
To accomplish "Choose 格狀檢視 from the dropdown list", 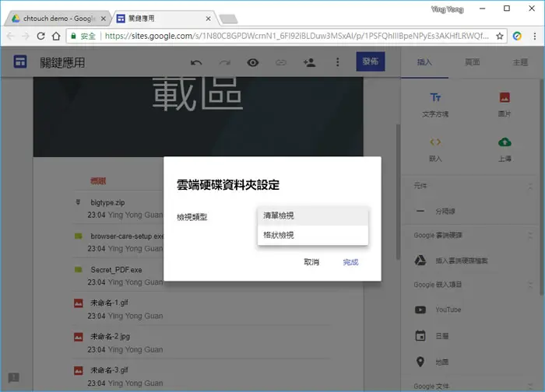I will (313, 235).
